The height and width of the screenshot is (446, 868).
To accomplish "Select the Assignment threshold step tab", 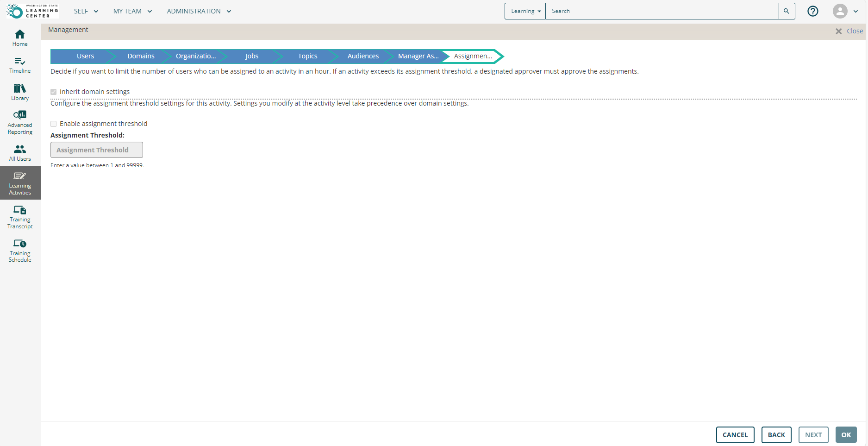I will point(472,56).
